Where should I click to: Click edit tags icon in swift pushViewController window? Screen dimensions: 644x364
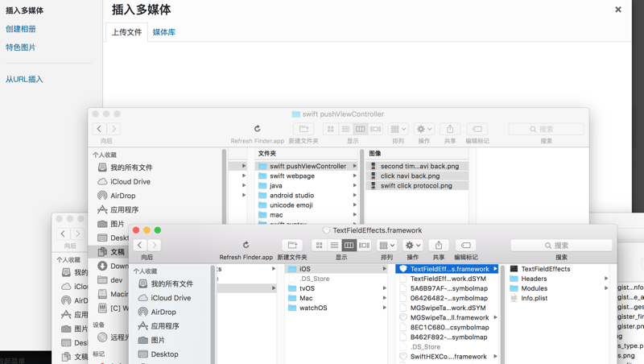pyautogui.click(x=477, y=129)
